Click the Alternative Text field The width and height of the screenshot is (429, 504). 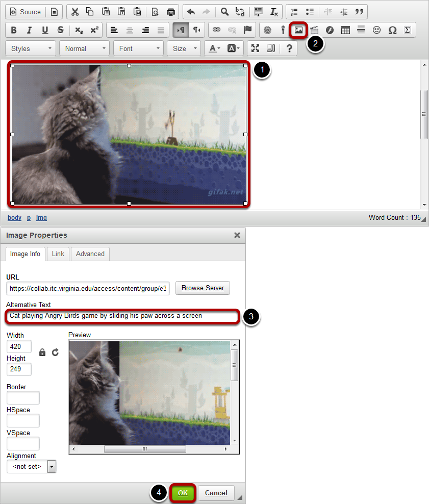tap(122, 316)
